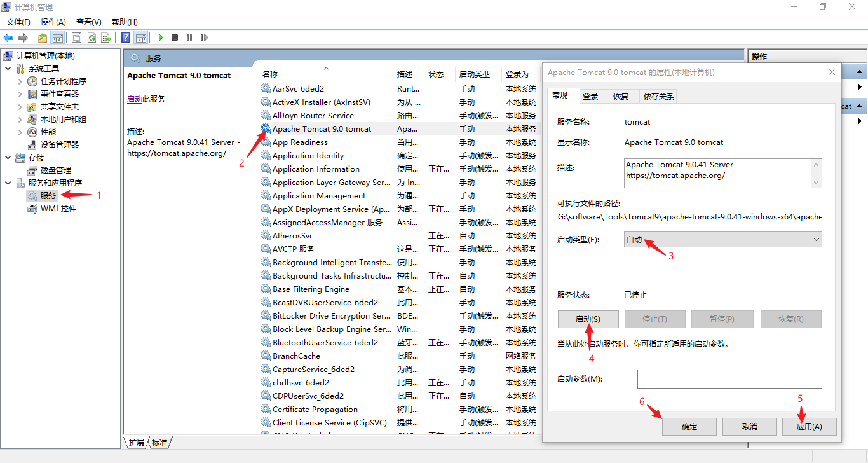
Task: Select 性能 in the tree
Action: (x=48, y=132)
